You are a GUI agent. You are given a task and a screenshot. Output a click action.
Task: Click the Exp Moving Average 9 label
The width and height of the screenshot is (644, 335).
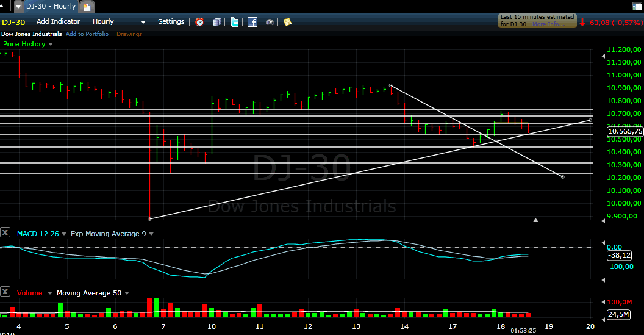point(109,234)
